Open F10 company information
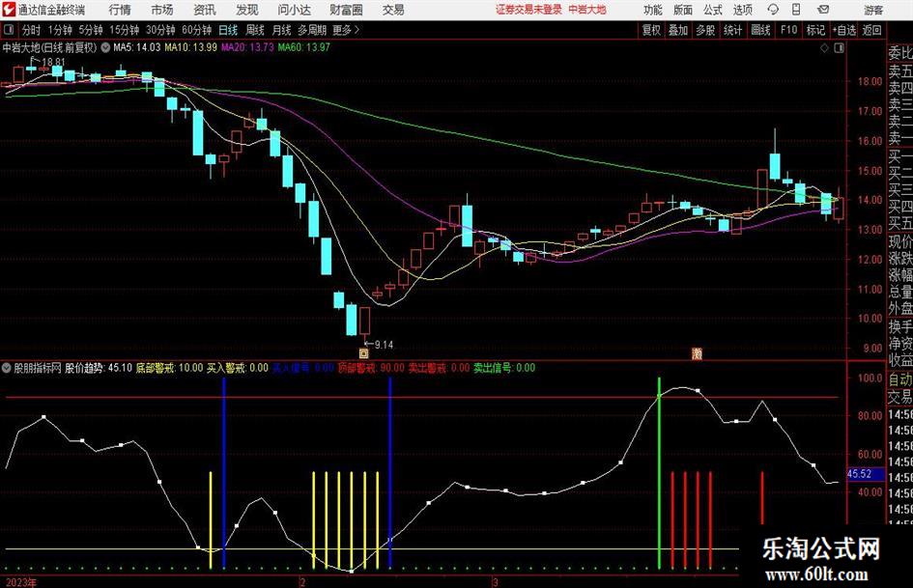913x588 pixels. pyautogui.click(x=788, y=30)
